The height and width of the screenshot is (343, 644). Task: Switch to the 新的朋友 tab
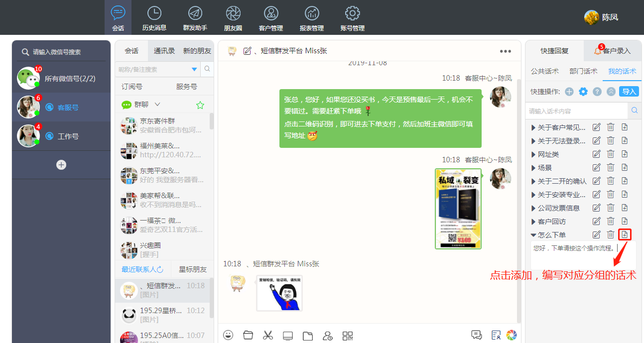tap(197, 51)
